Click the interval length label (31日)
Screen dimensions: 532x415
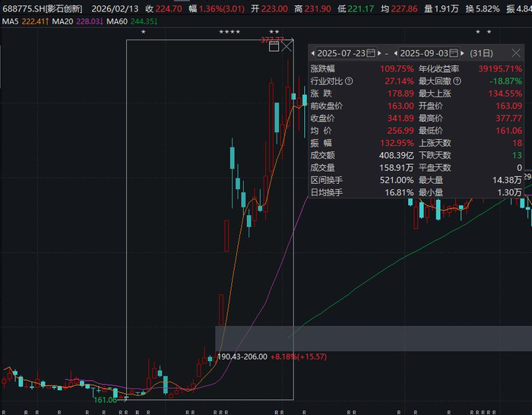point(481,53)
